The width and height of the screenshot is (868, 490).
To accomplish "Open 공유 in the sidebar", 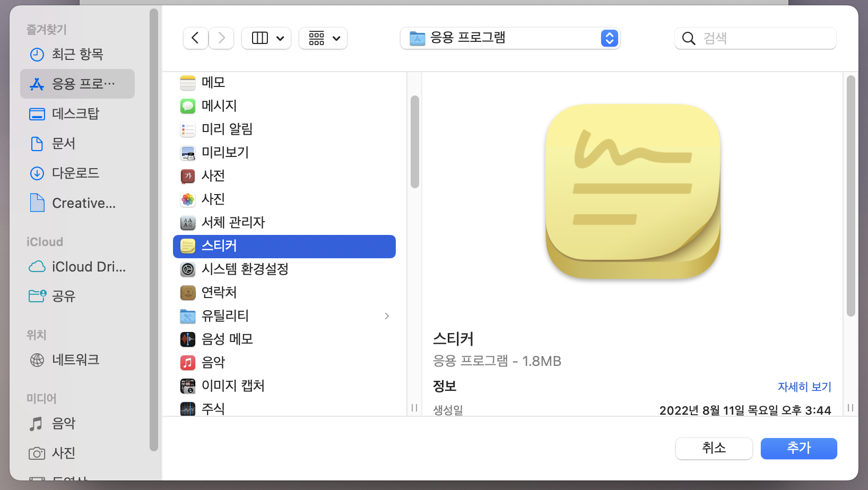I will pyautogui.click(x=77, y=296).
